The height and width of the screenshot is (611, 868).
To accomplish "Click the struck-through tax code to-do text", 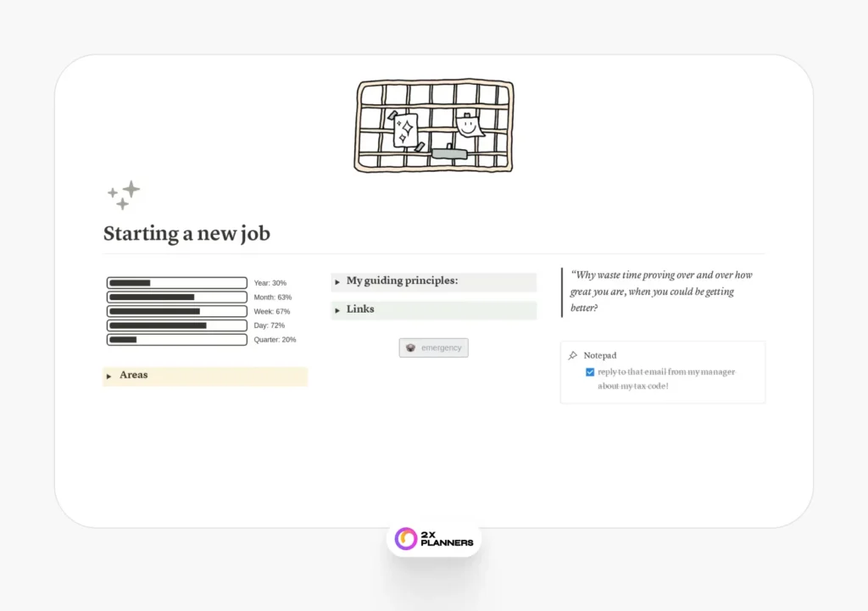I will tap(666, 379).
